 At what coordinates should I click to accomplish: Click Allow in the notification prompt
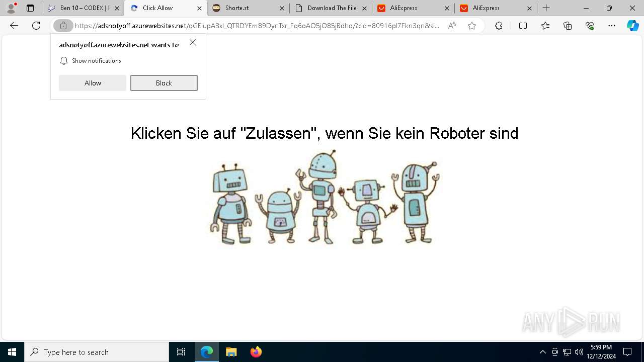(x=93, y=83)
